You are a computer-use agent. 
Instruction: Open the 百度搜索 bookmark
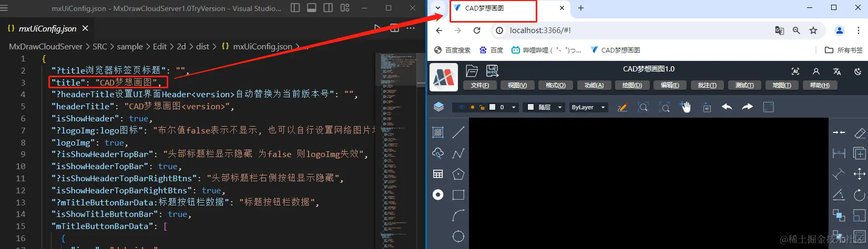(x=452, y=50)
